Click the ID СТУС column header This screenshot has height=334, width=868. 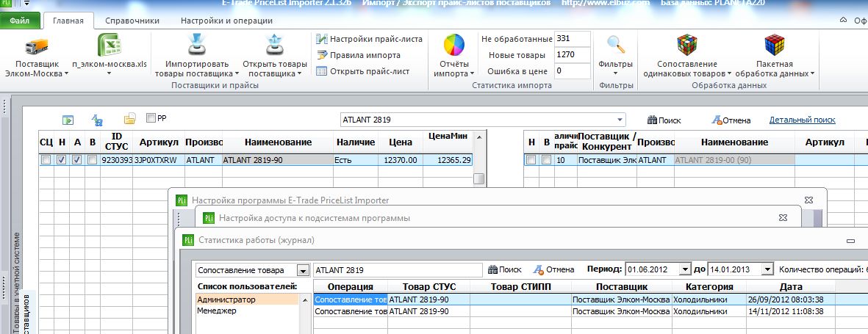point(116,142)
